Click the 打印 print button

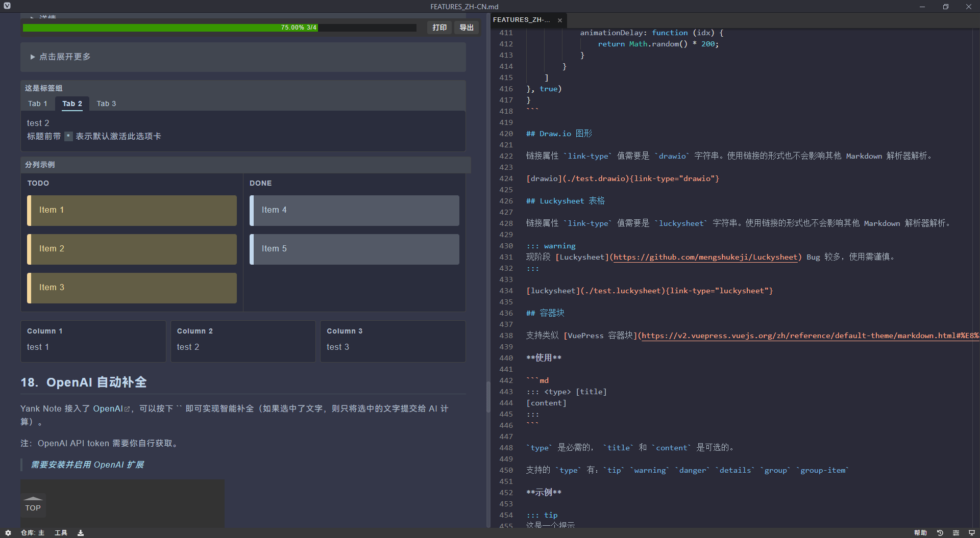[439, 28]
